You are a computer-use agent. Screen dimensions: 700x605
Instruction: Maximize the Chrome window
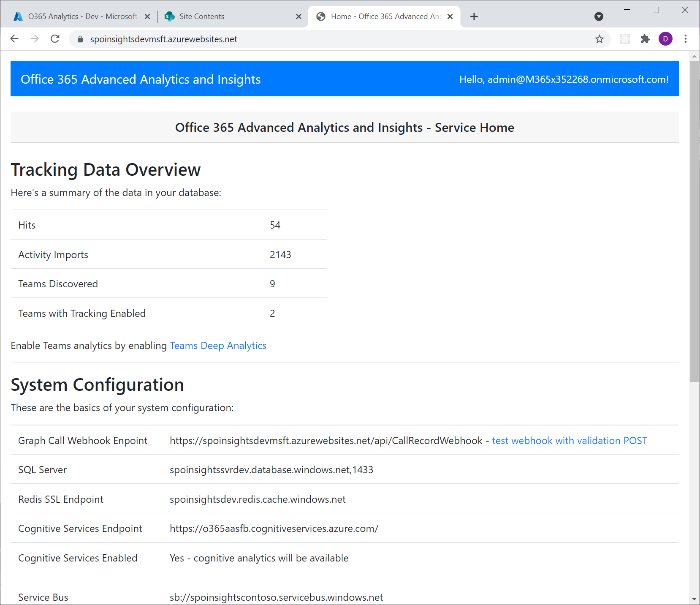point(656,10)
